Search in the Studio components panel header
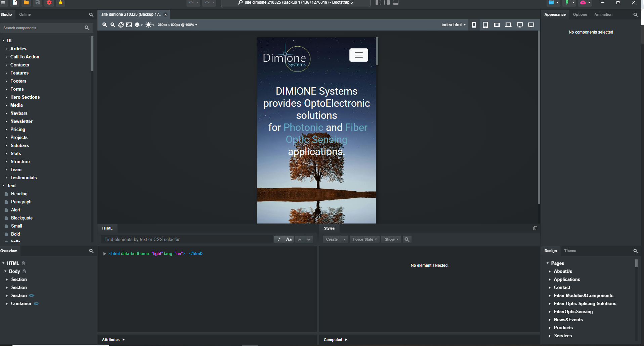This screenshot has width=644, height=346. (91, 15)
